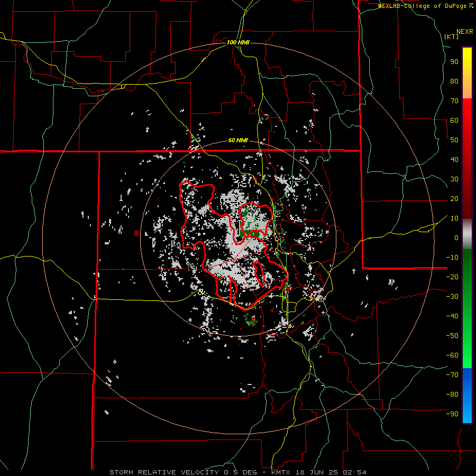Click the -80 scale value
476x476 pixels.
[453, 395]
